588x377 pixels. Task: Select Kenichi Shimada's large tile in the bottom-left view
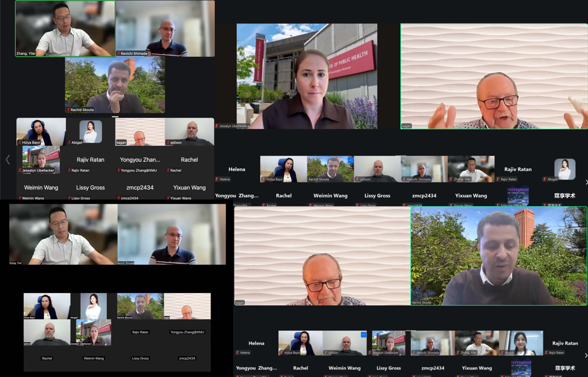pyautogui.click(x=172, y=234)
